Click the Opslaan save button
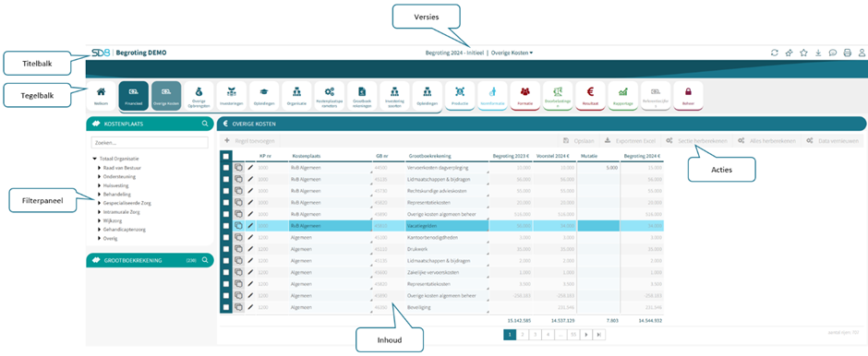 pos(577,141)
